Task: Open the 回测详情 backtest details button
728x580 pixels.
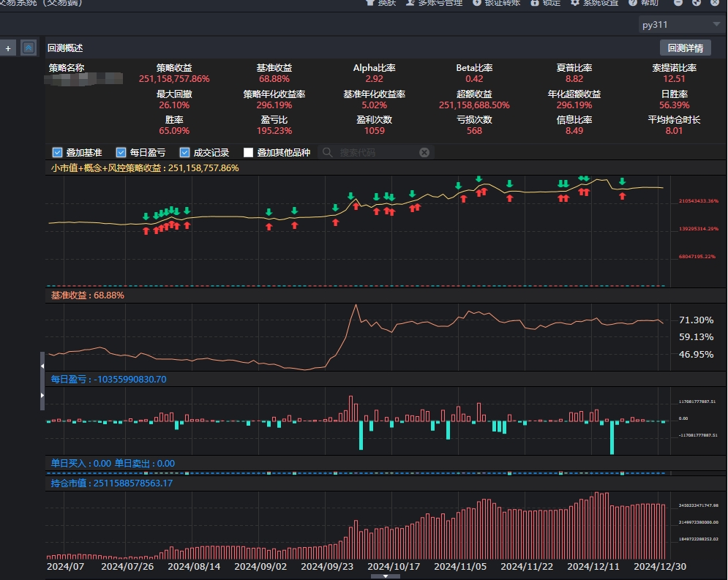Action: click(686, 48)
